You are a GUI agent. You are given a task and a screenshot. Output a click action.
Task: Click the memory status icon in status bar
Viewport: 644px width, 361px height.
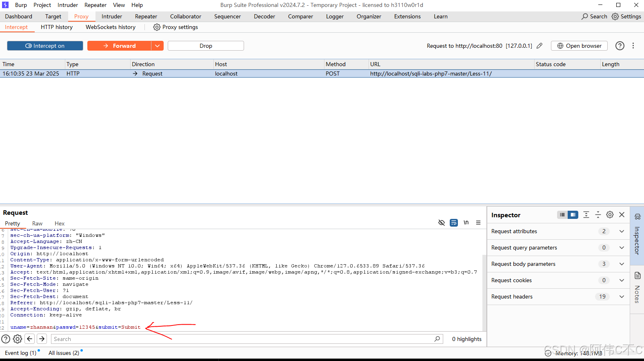pyautogui.click(x=548, y=353)
